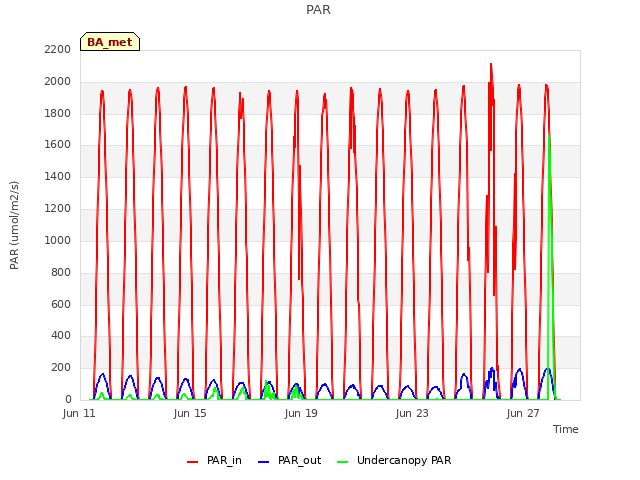
Task: Click the 2000 y-axis tick label
Action: coord(58,82)
